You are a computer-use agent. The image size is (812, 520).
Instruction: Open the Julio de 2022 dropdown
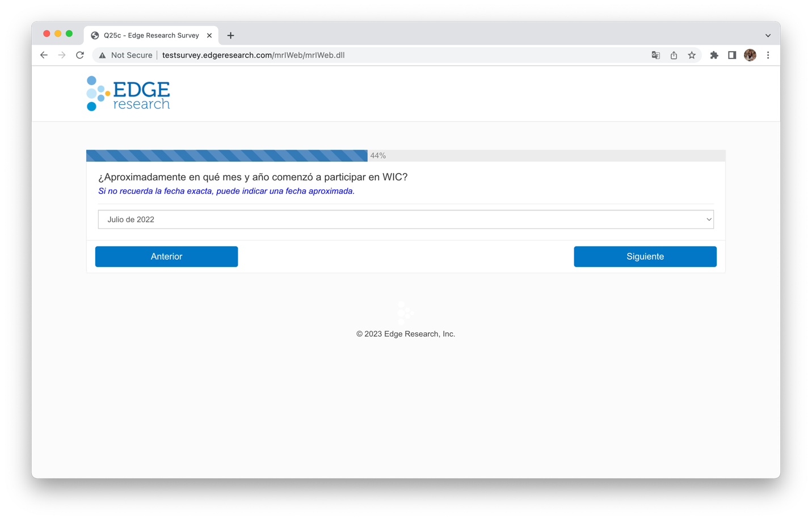coord(406,219)
